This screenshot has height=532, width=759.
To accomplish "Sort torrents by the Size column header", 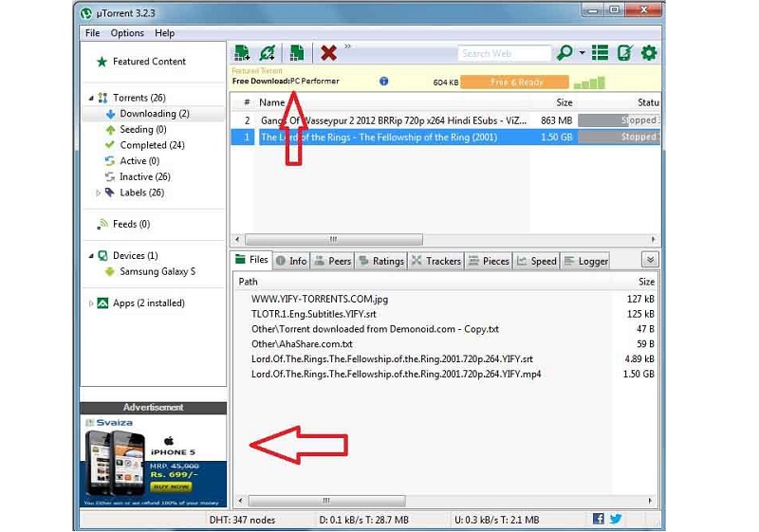I will pyautogui.click(x=564, y=102).
